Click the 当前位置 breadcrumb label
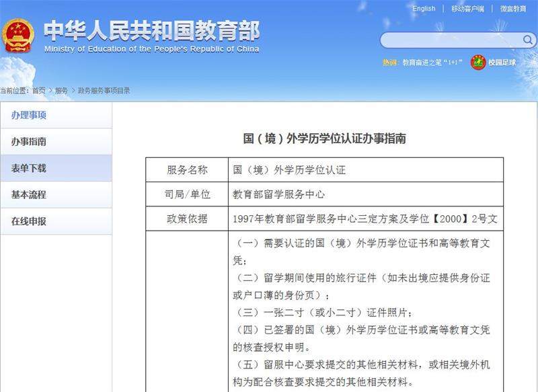538x392 pixels. tap(13, 91)
